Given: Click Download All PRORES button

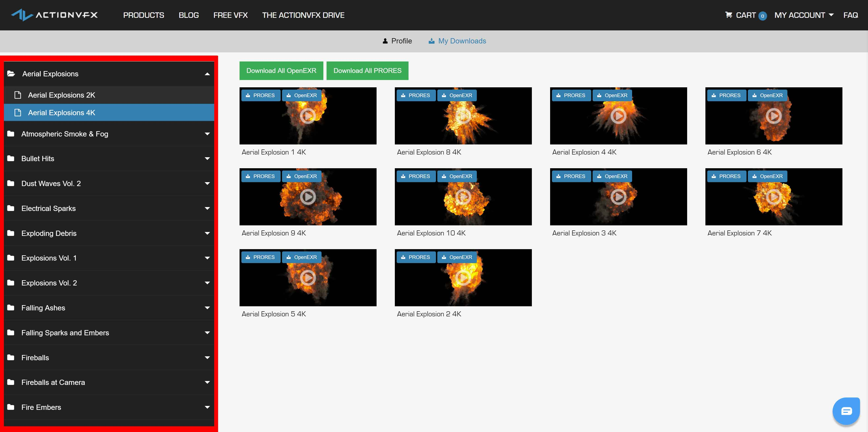Looking at the screenshot, I should pos(367,70).
